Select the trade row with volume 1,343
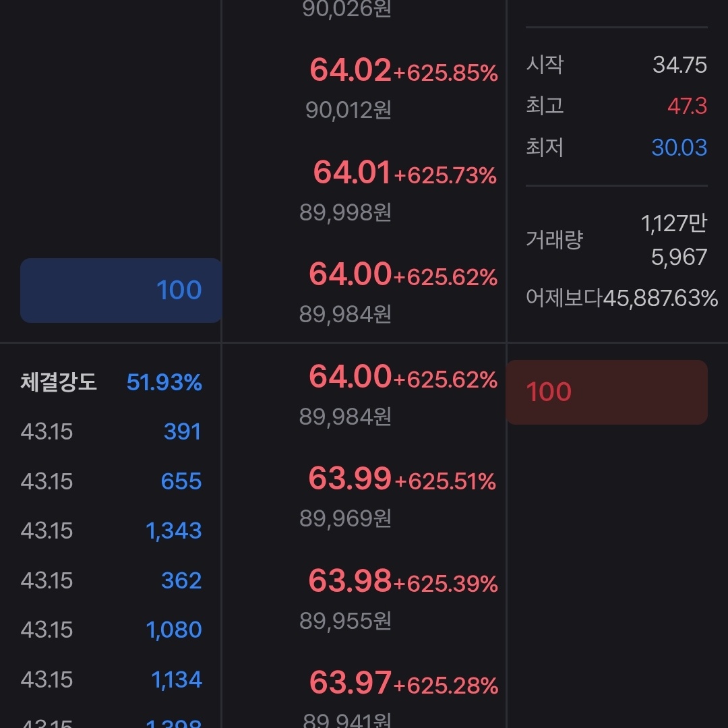728x728 pixels. (111, 531)
